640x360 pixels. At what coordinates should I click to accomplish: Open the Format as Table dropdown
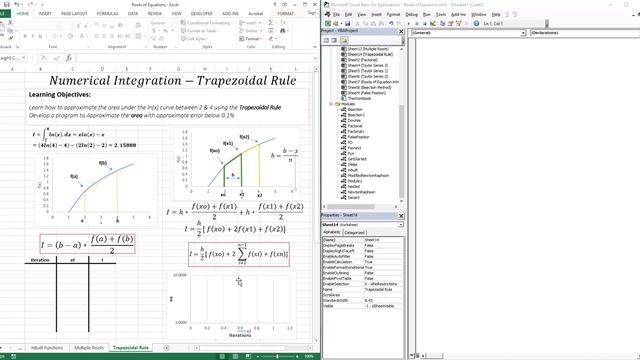pyautogui.click(x=199, y=31)
